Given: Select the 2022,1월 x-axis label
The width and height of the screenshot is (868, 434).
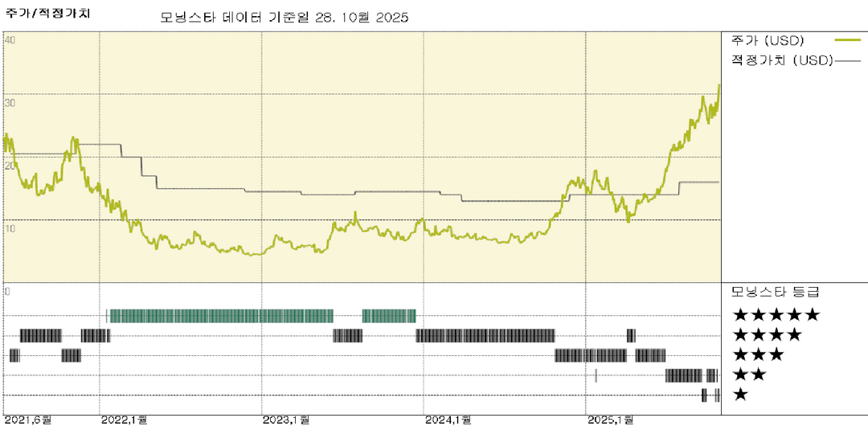Looking at the screenshot, I should (x=124, y=420).
